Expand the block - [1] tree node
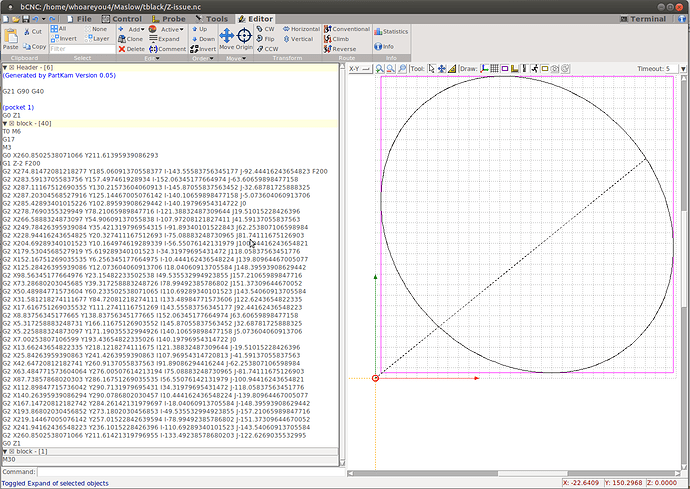Viewport: 690px width, 489px height. pos(5,452)
